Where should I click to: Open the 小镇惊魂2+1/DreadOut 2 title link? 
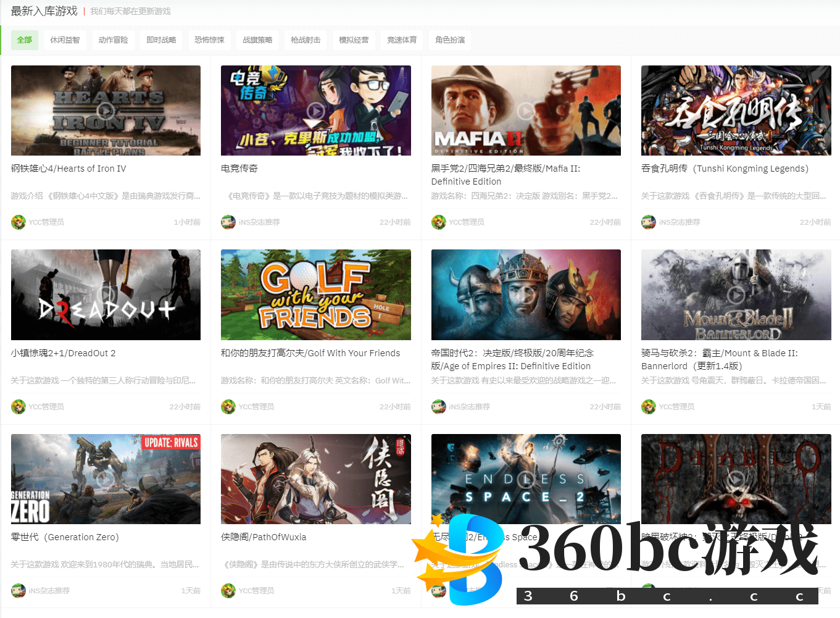click(x=64, y=353)
